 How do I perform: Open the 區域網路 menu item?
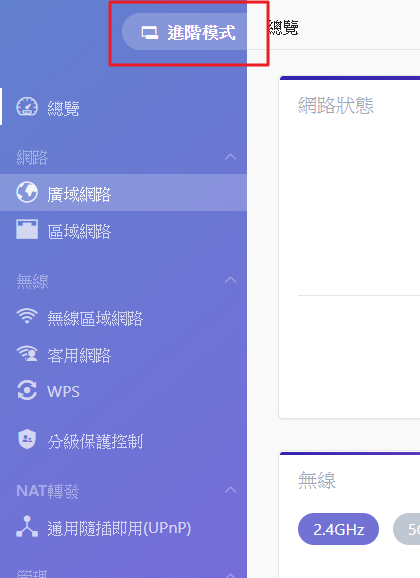(123, 230)
